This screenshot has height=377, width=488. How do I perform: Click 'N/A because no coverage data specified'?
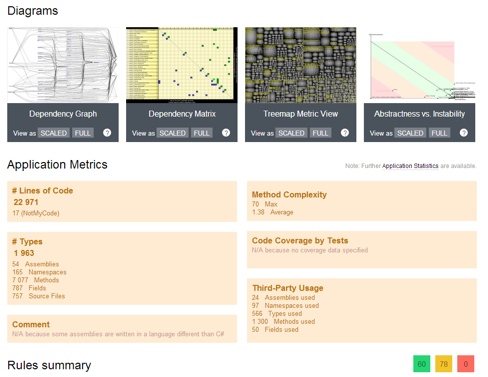click(x=310, y=250)
